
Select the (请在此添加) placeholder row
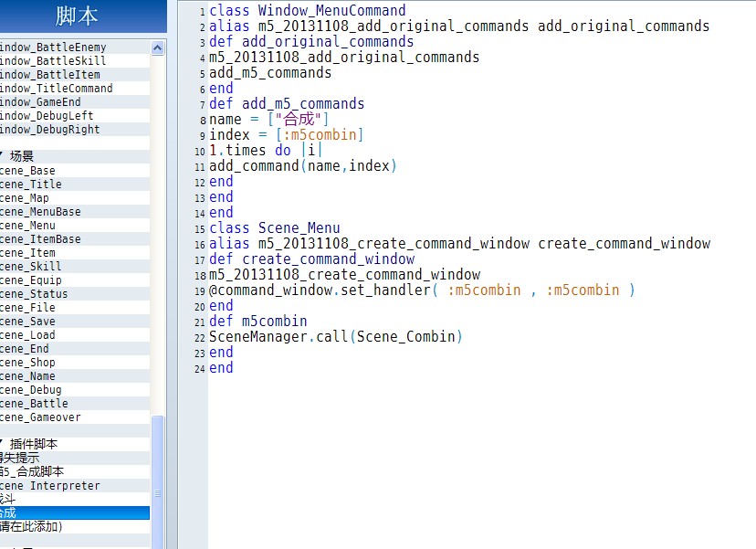click(75, 527)
